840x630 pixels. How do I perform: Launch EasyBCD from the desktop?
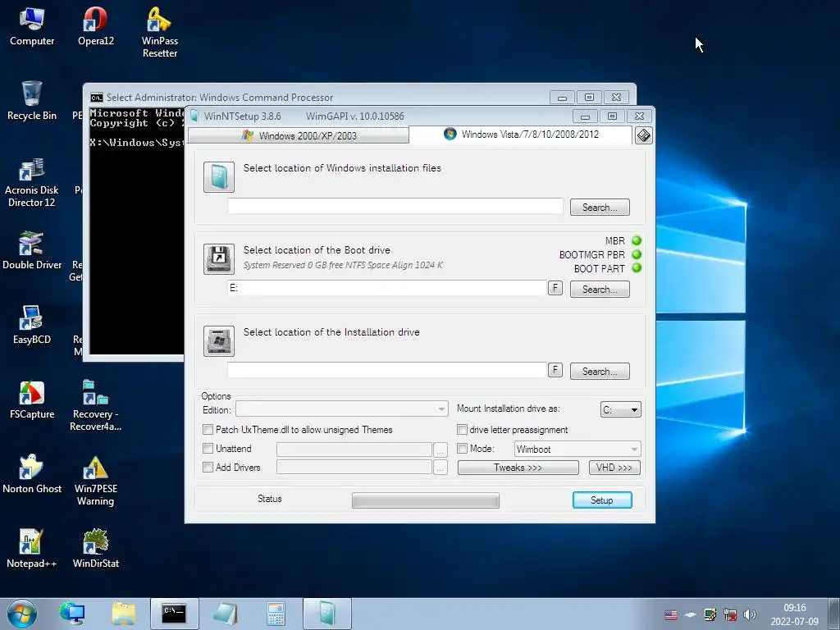point(32,325)
